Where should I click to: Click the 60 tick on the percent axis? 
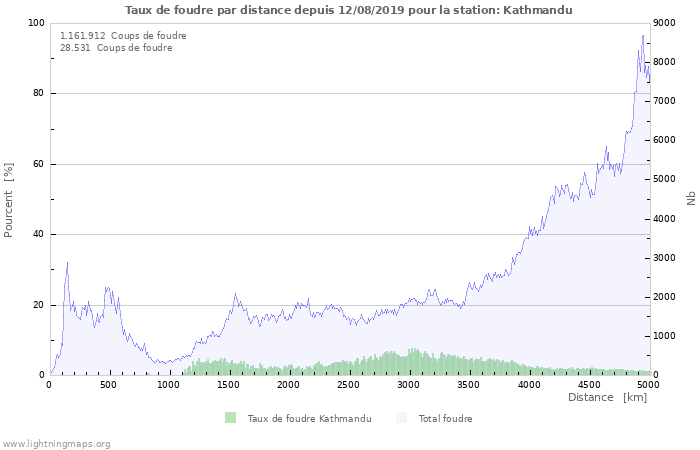pos(39,164)
